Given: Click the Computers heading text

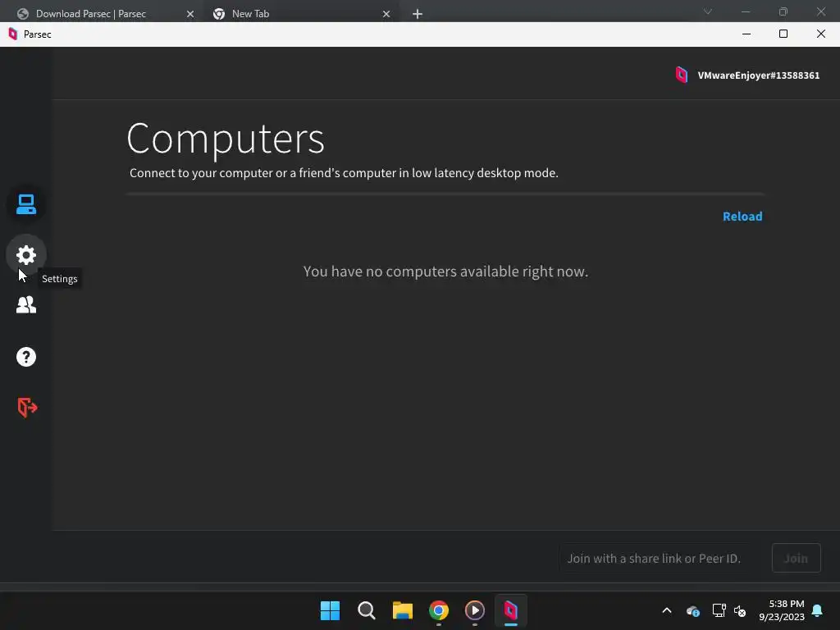Looking at the screenshot, I should 226,139.
